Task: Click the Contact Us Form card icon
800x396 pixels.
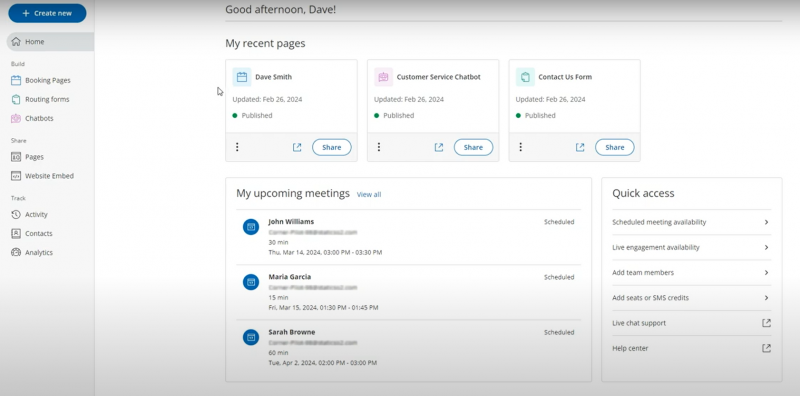Action: pos(525,77)
